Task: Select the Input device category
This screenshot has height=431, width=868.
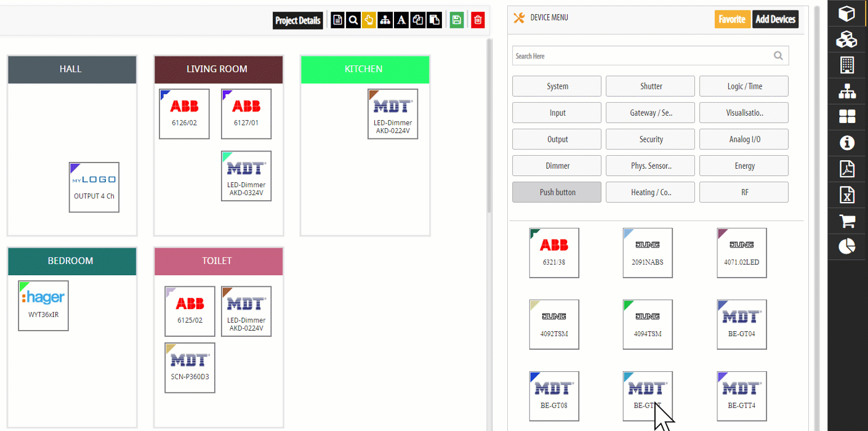Action: (x=557, y=113)
